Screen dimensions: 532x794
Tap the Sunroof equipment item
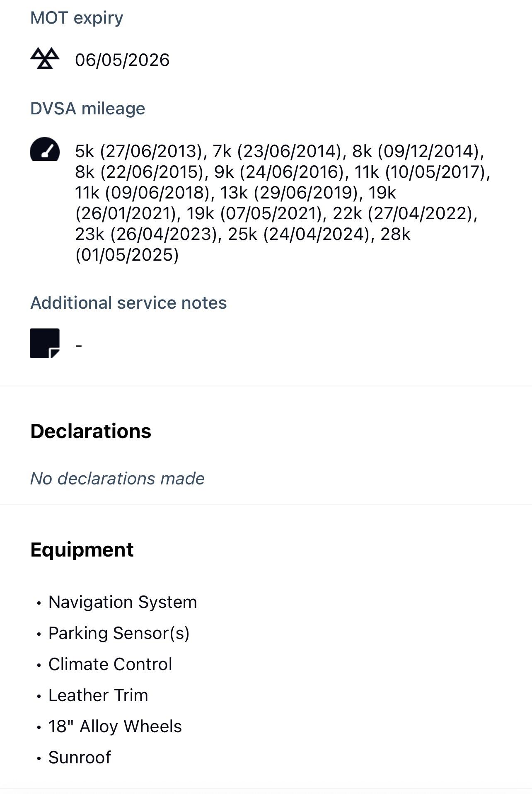pos(80,758)
